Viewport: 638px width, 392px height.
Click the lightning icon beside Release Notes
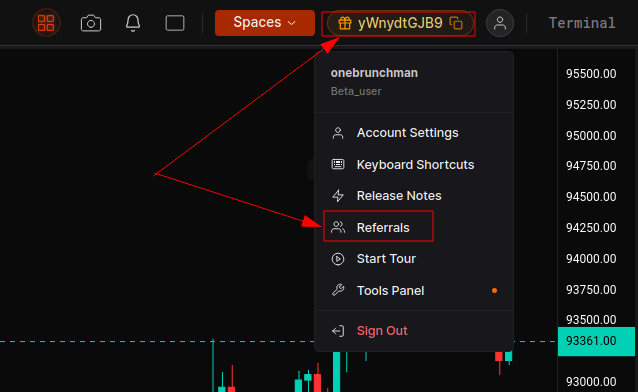tap(338, 196)
